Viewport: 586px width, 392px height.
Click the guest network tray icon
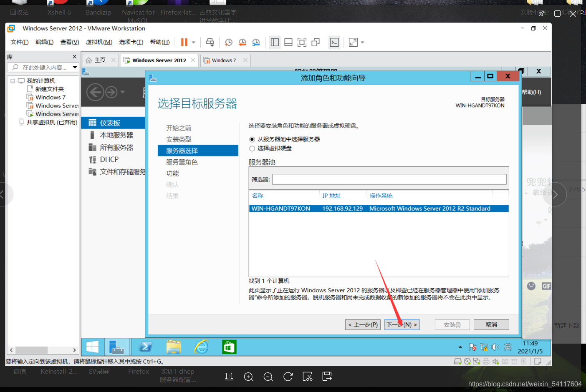click(x=484, y=347)
